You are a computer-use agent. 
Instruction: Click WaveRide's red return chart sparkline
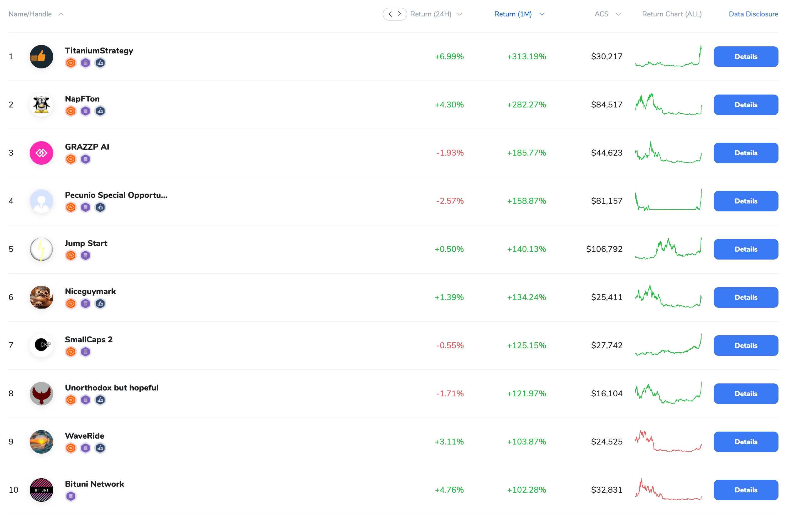click(x=668, y=442)
